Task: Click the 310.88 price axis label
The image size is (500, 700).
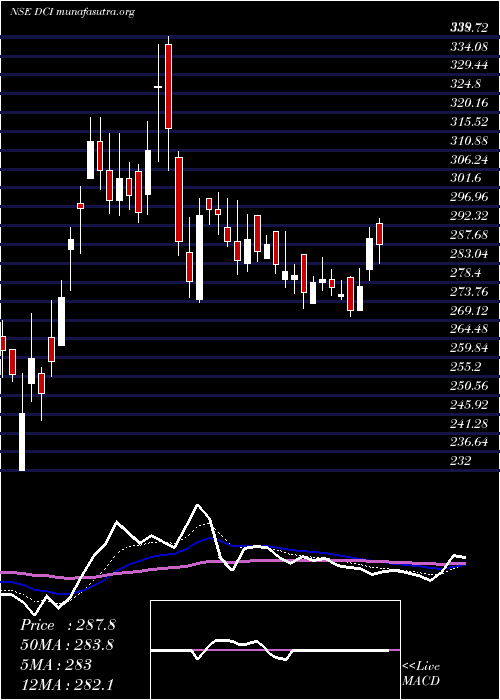Action: pyautogui.click(x=469, y=141)
